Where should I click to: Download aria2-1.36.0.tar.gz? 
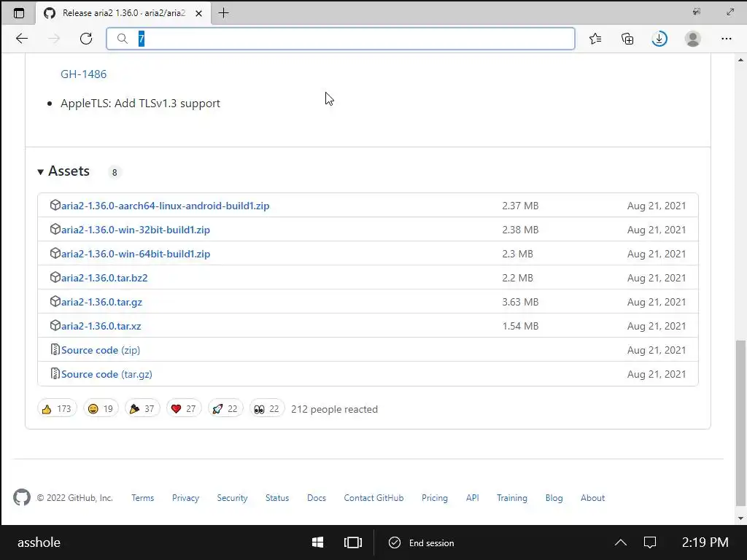101,302
